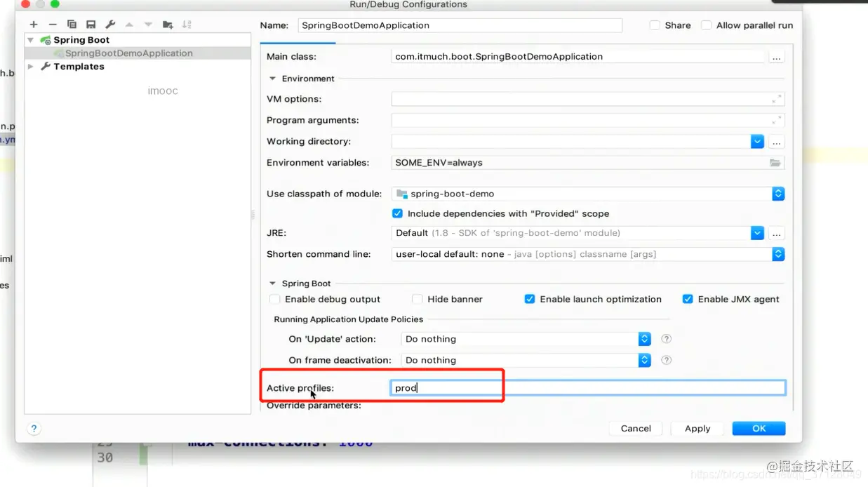
Task: Select the Spring Boot tree group label
Action: pos(81,40)
